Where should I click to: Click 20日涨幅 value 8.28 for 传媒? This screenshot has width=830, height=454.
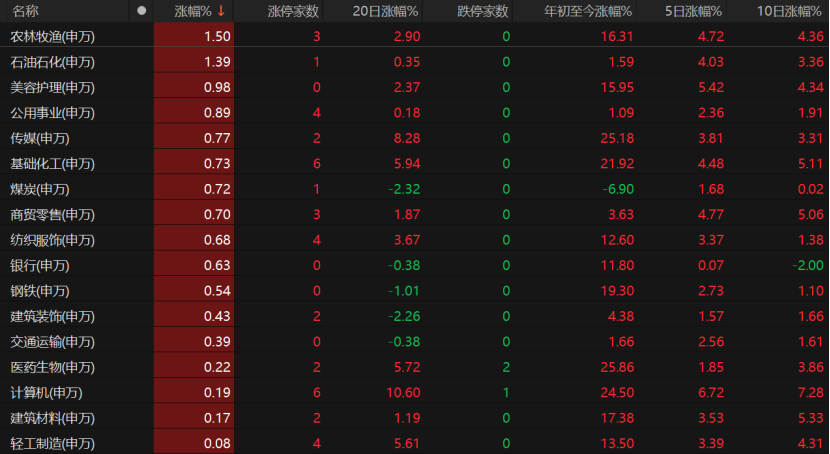(x=407, y=138)
